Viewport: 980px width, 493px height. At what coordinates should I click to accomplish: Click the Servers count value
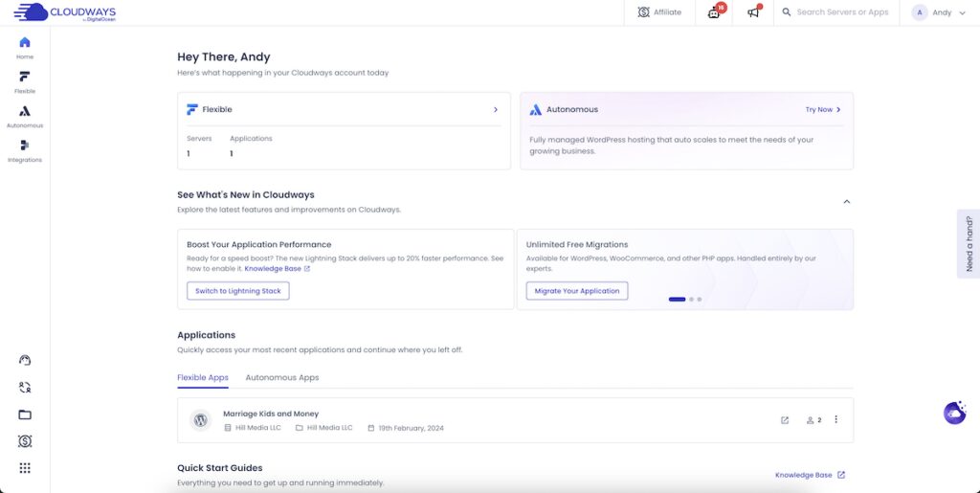pos(189,154)
